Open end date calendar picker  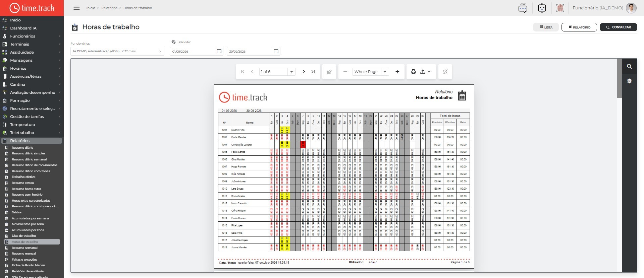(x=276, y=51)
